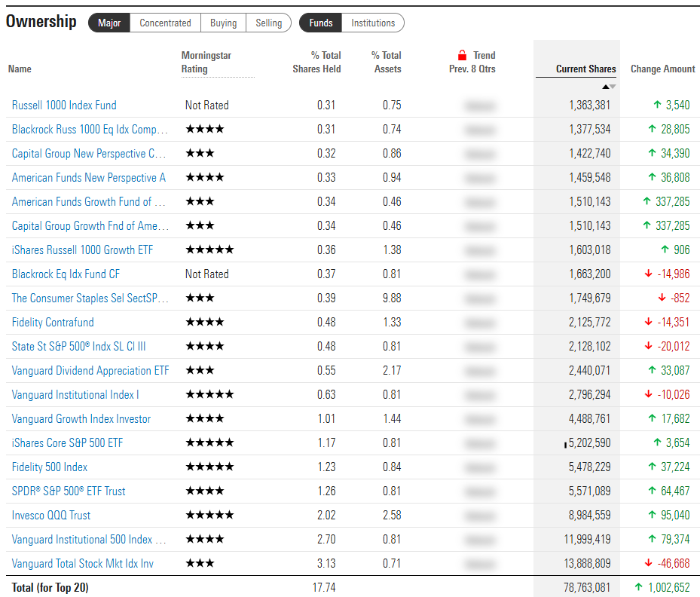Viewport: 700px width, 597px height.
Task: Open iShares Russell 1000 Growth ETF
Action: pos(82,250)
